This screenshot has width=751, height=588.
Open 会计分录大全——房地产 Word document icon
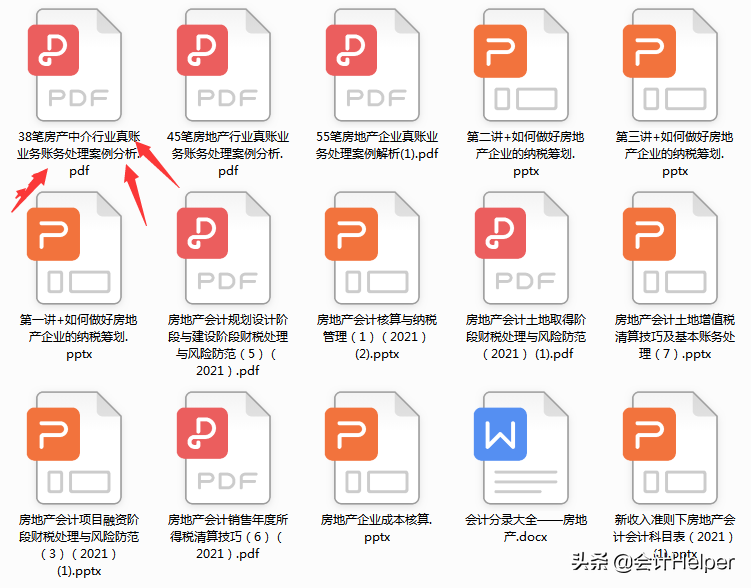[522, 448]
